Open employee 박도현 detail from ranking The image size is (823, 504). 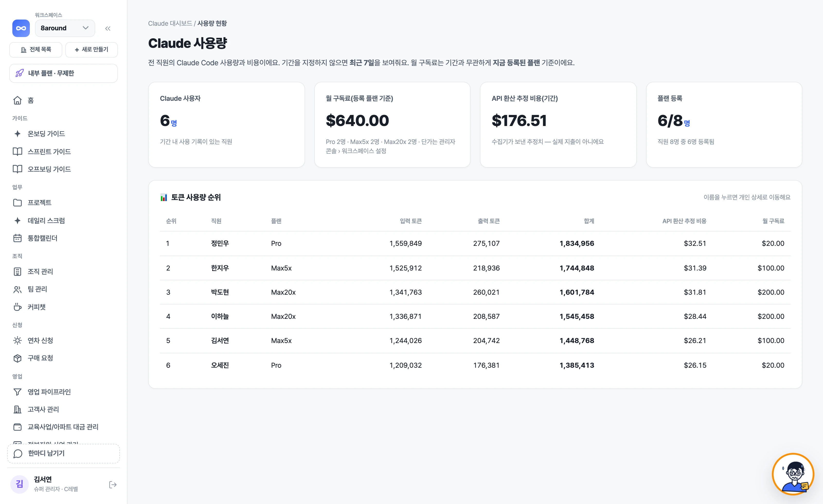point(220,292)
